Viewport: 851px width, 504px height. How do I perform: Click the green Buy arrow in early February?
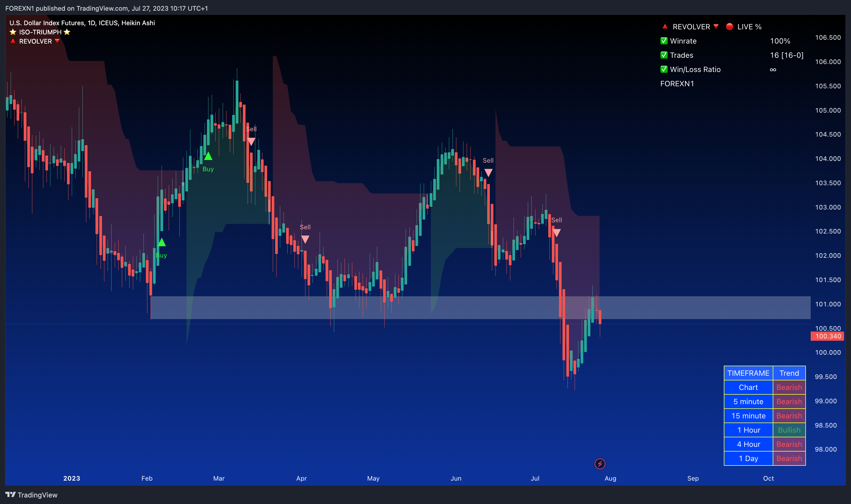point(161,242)
